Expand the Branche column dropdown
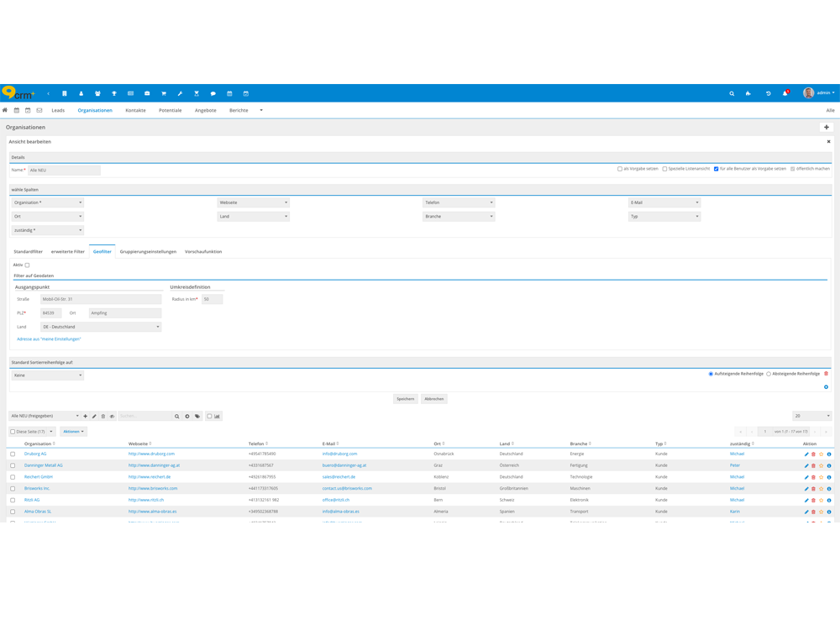The width and height of the screenshot is (840, 630). 459,217
